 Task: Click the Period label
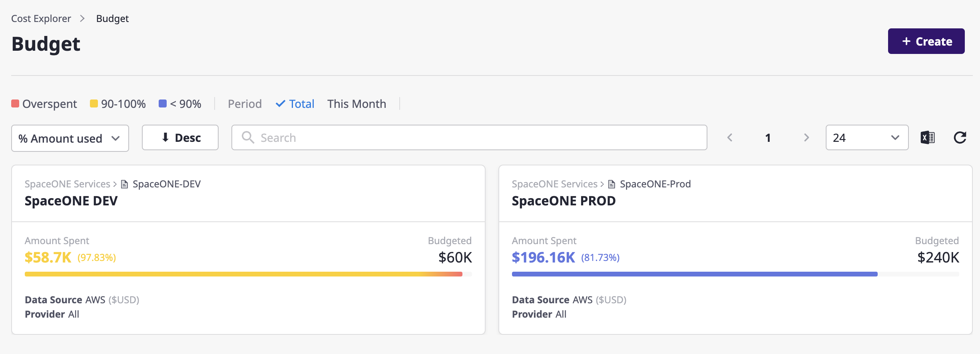pos(245,104)
